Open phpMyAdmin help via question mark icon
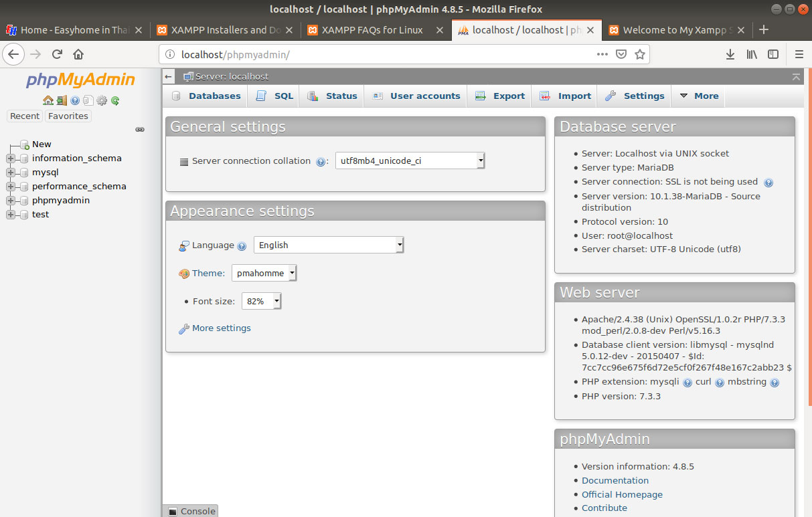The image size is (812, 517). (75, 100)
